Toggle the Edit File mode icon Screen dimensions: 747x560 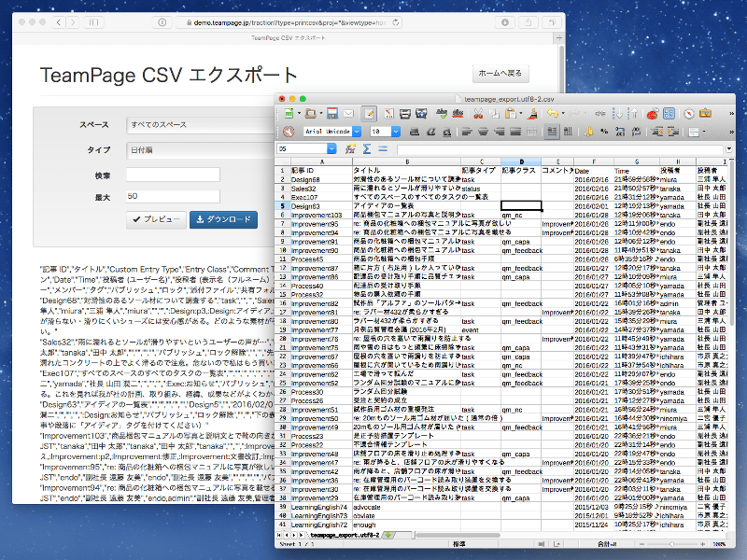(x=369, y=113)
